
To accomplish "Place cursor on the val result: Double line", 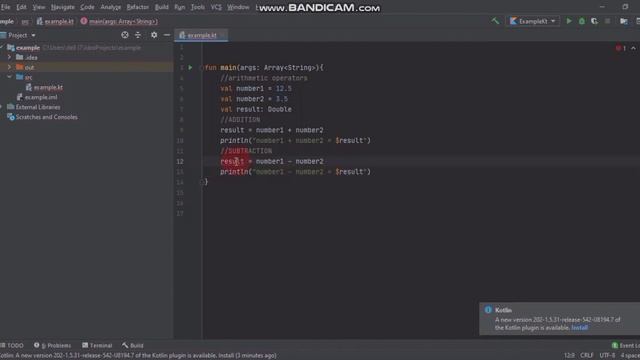I will (256, 109).
